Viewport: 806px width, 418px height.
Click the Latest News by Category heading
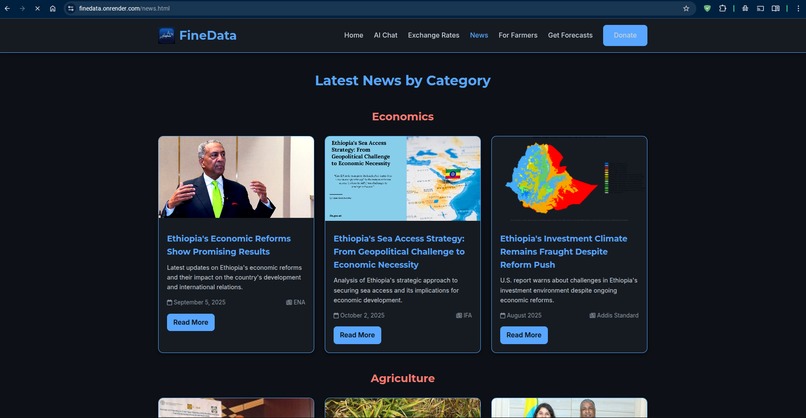402,81
